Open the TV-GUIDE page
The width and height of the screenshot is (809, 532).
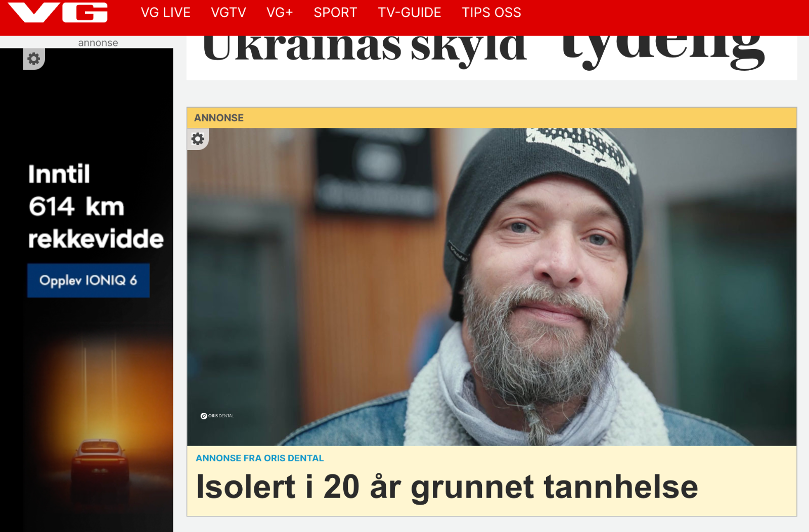pyautogui.click(x=410, y=13)
